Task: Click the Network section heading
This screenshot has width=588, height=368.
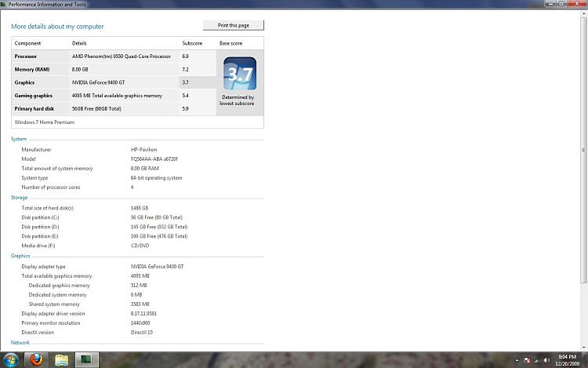Action: (20, 342)
